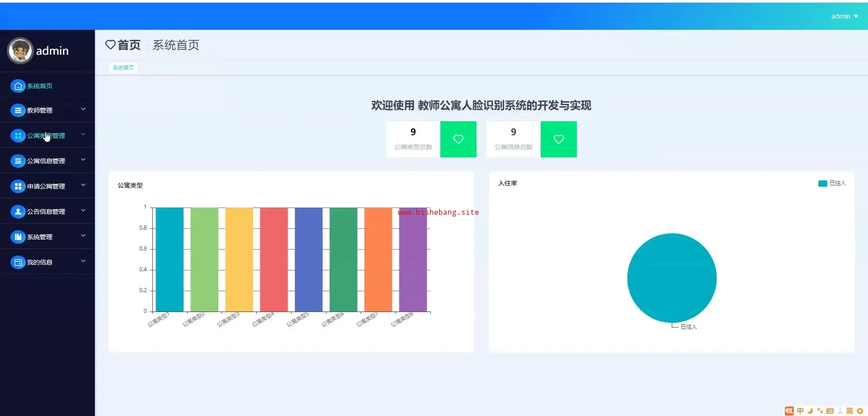
Task: Click green heart beside apartment type total
Action: coord(458,139)
